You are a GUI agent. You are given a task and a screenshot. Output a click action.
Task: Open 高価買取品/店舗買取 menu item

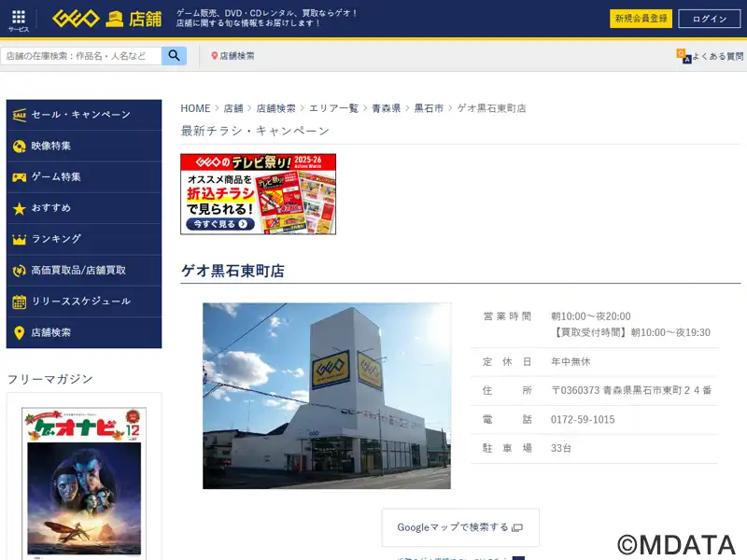(84, 271)
